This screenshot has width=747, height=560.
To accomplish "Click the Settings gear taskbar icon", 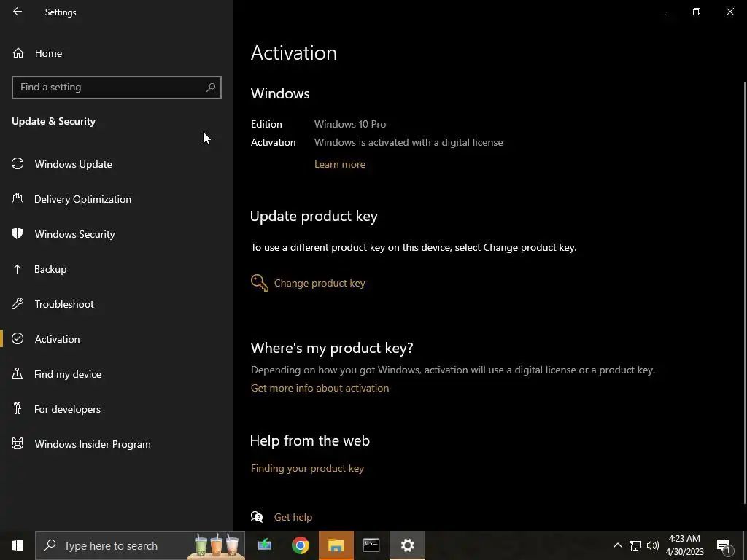I will [x=407, y=545].
